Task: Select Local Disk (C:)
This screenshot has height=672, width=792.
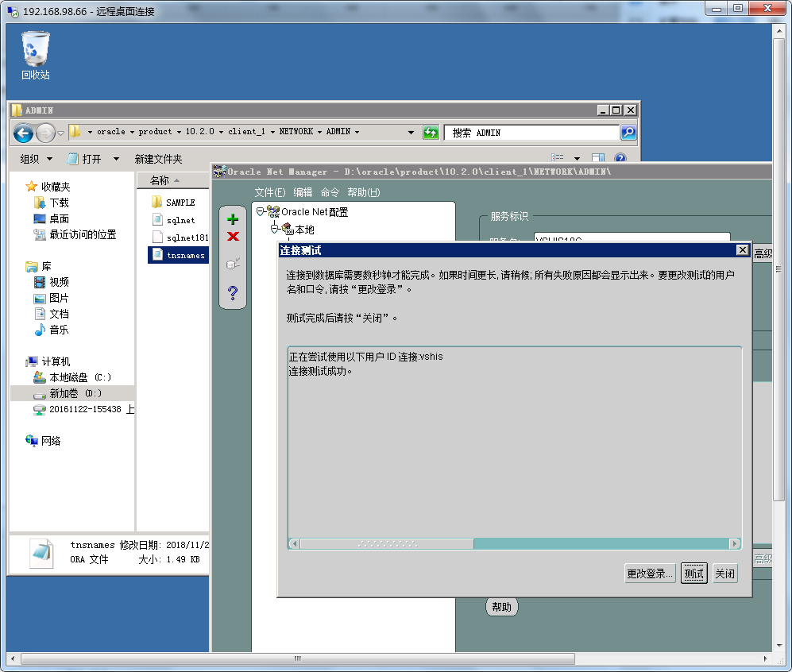Action: 72,377
